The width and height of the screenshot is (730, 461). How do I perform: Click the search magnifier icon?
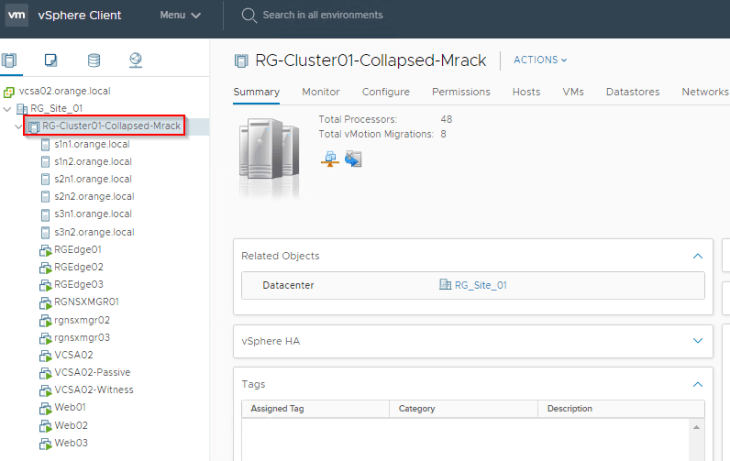[x=249, y=15]
